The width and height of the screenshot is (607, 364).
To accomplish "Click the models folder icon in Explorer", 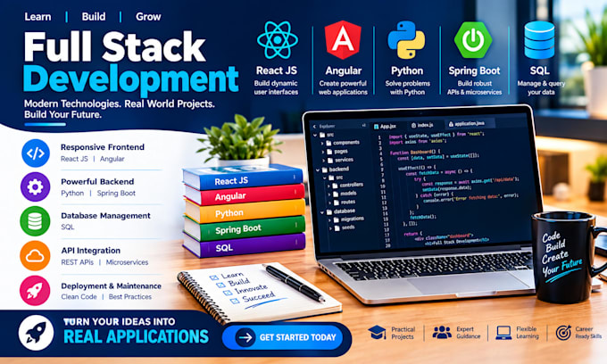I will click(x=336, y=194).
